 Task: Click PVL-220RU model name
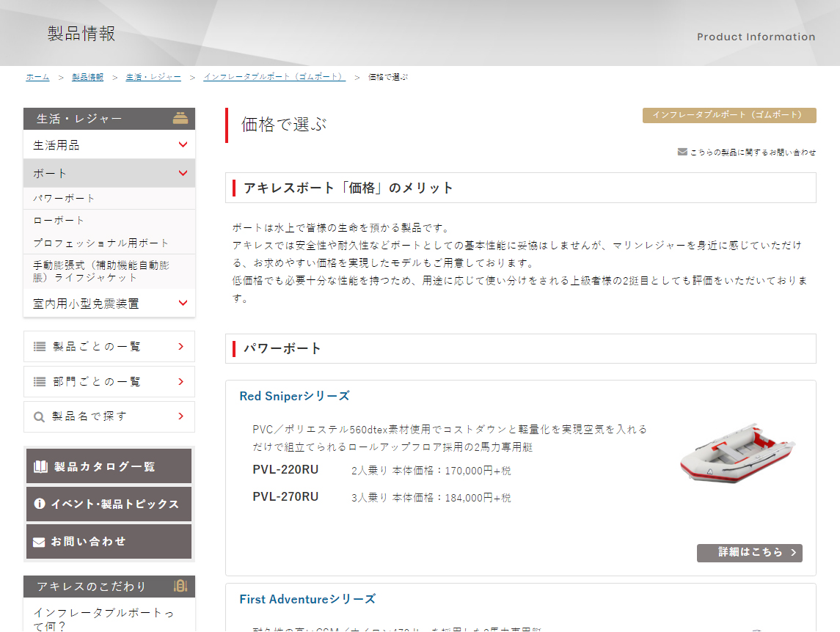coord(285,470)
